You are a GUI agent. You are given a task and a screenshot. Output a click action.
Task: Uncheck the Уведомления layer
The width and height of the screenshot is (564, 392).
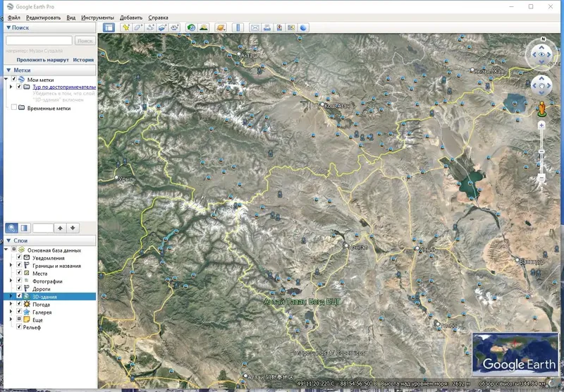point(20,257)
